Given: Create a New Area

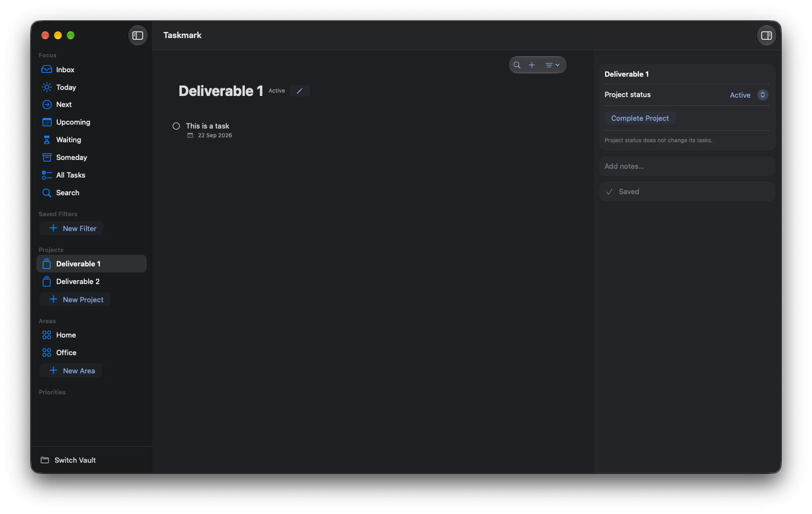Looking at the screenshot, I should [x=71, y=371].
